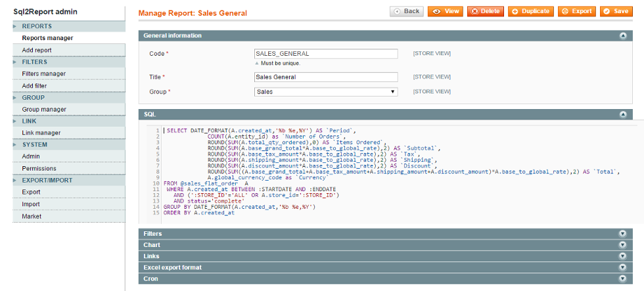Image resolution: width=644 pixels, height=291 pixels.
Task: Click the 'Must be unique.' hint text
Action: [x=281, y=64]
